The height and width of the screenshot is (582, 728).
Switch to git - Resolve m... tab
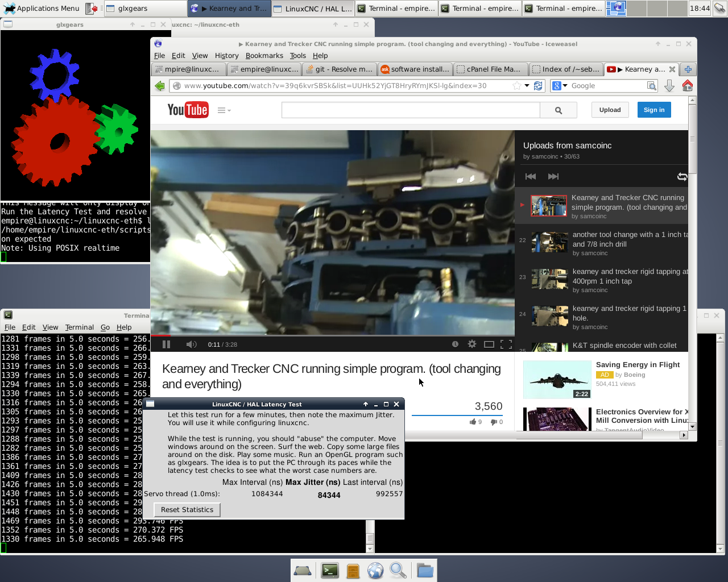pyautogui.click(x=339, y=69)
